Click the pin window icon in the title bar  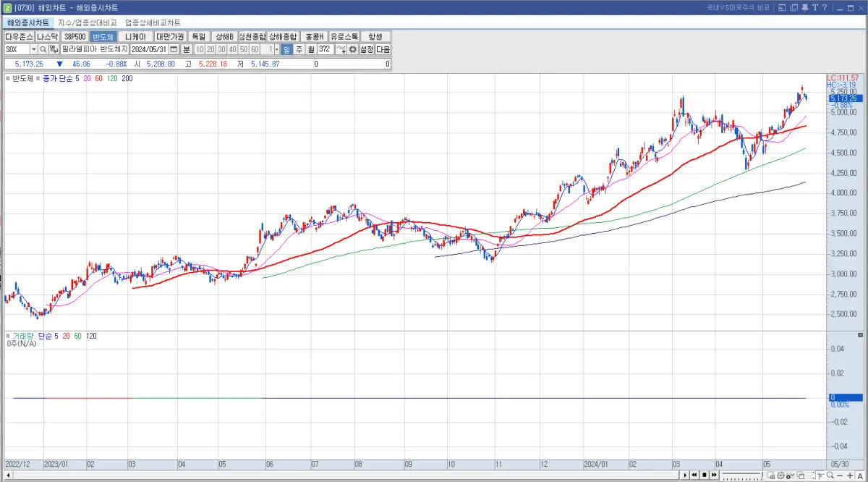[x=804, y=7]
